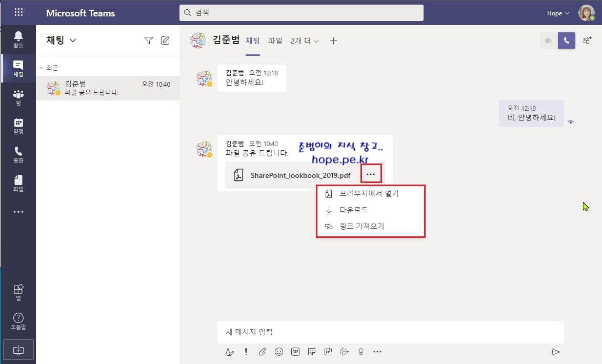
Task: Click 김준범's avatar in chat header
Action: pos(198,41)
